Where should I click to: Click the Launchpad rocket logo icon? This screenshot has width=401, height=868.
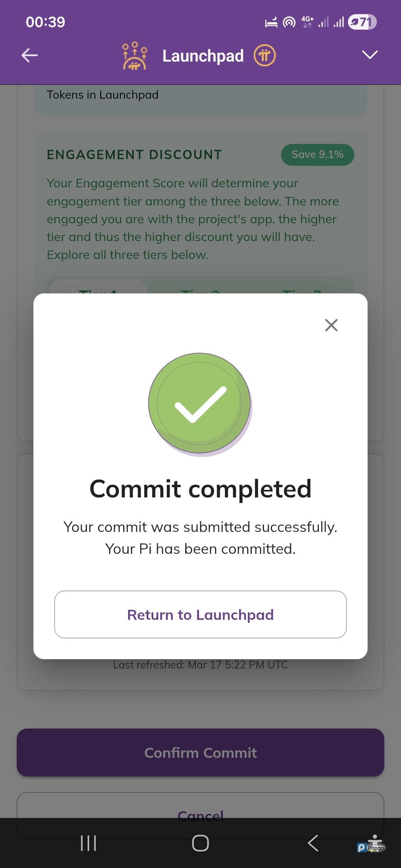coord(134,56)
